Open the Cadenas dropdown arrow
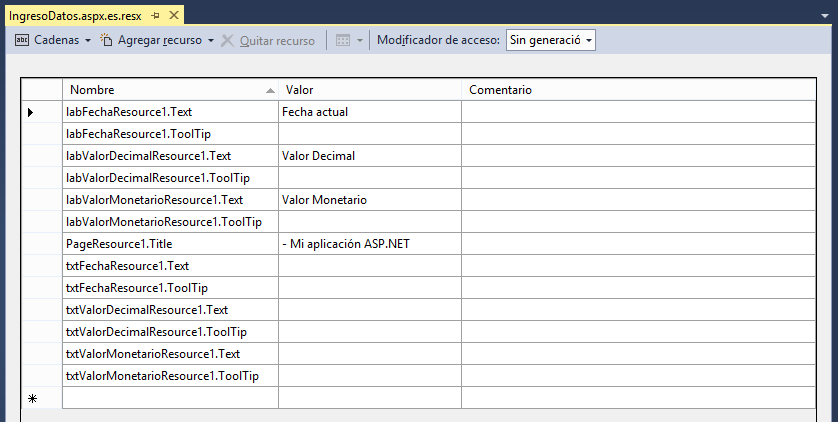Viewport: 838px width, 422px height. [88, 41]
